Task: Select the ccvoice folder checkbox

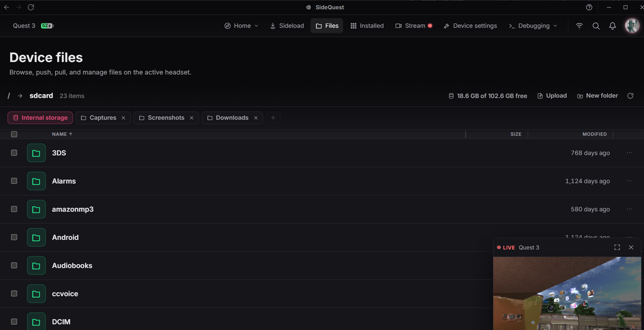Action: click(14, 294)
